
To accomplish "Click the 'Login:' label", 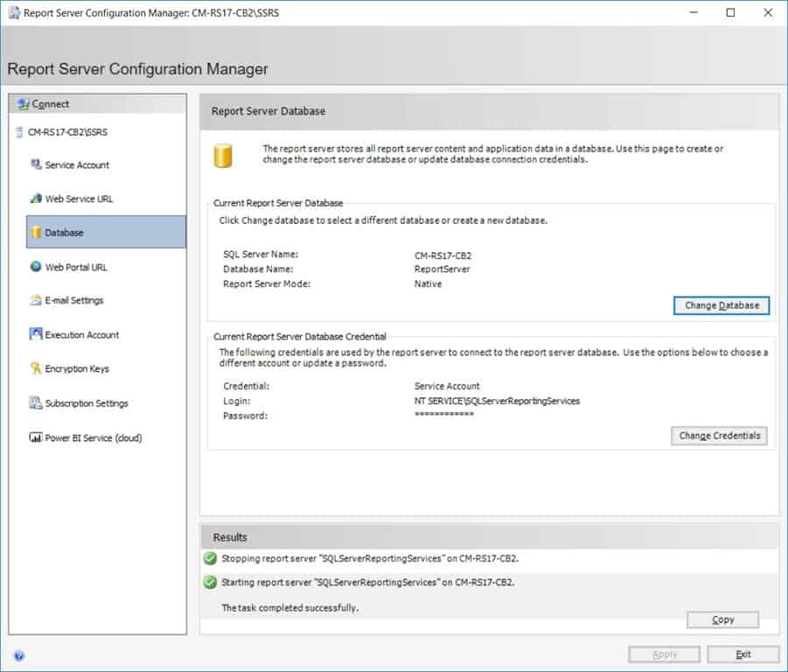I will pos(236,401).
